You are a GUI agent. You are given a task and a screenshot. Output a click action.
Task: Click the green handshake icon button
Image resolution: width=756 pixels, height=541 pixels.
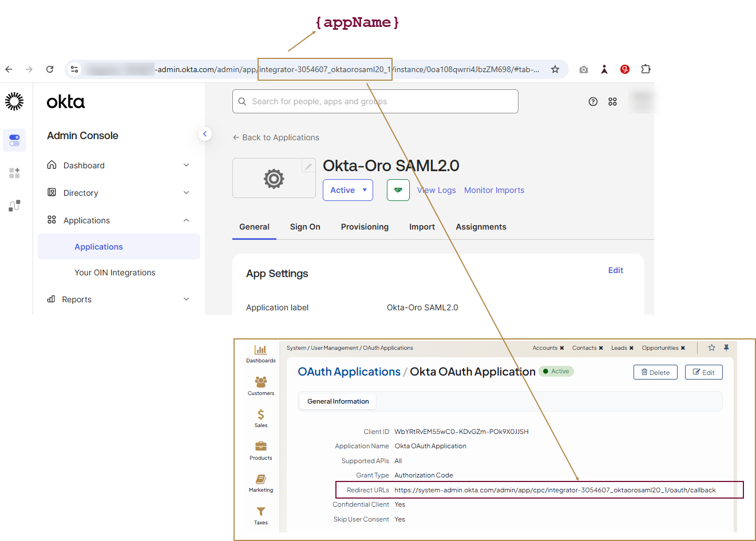[x=398, y=190]
